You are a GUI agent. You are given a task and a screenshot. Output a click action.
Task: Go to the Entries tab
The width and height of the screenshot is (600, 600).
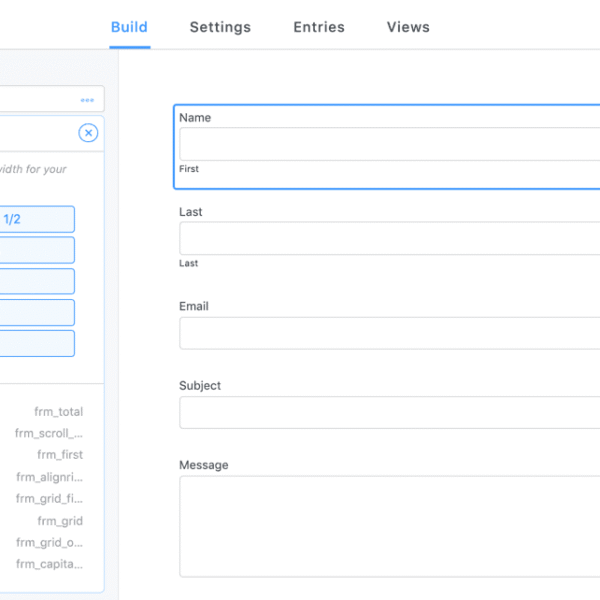[x=318, y=27]
